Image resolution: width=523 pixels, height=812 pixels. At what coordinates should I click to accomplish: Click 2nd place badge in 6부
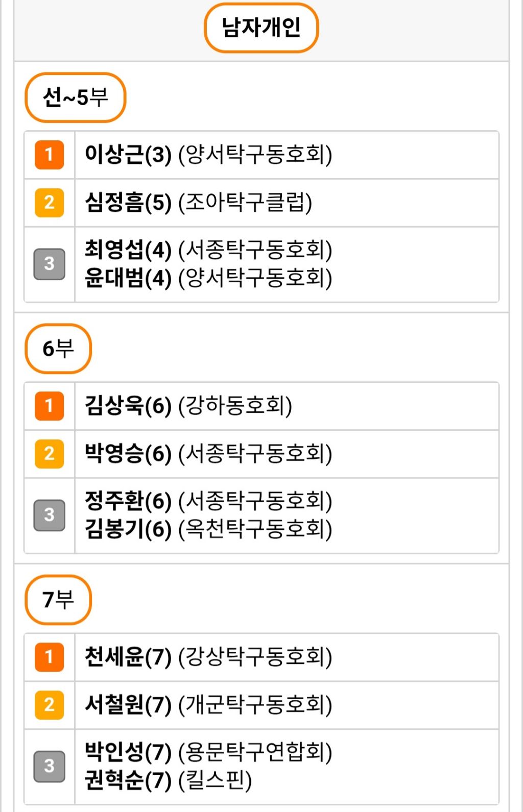[49, 454]
